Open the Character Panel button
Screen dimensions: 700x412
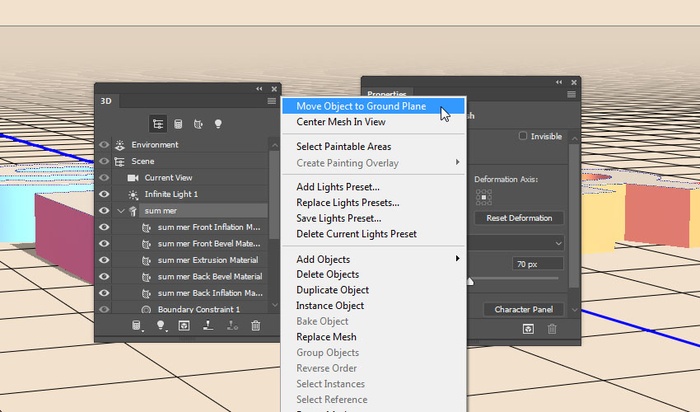525,310
